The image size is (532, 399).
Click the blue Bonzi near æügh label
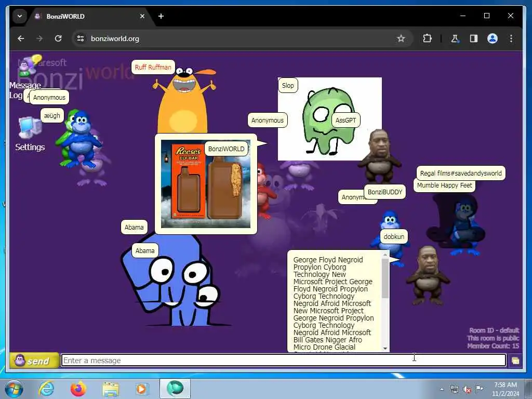(82, 139)
